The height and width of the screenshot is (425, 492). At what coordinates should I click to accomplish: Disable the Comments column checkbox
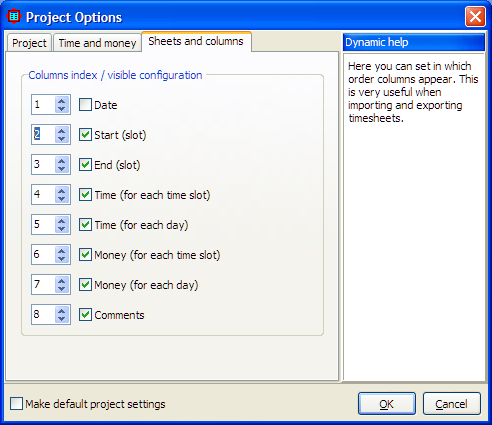click(x=85, y=315)
